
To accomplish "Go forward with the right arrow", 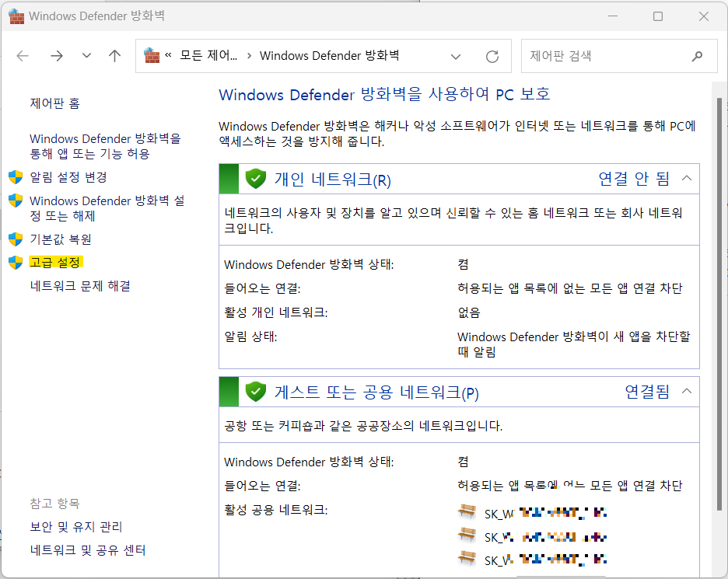I will 57,56.
